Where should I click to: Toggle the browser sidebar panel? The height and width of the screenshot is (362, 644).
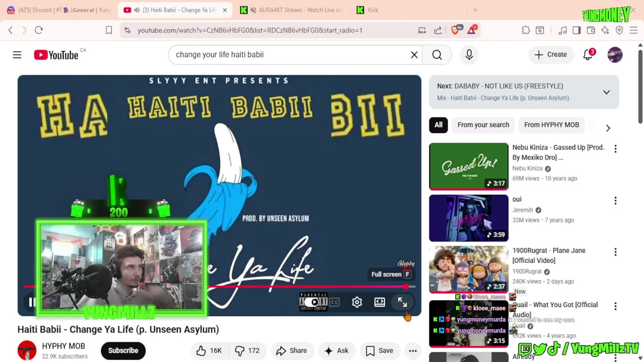point(577,30)
